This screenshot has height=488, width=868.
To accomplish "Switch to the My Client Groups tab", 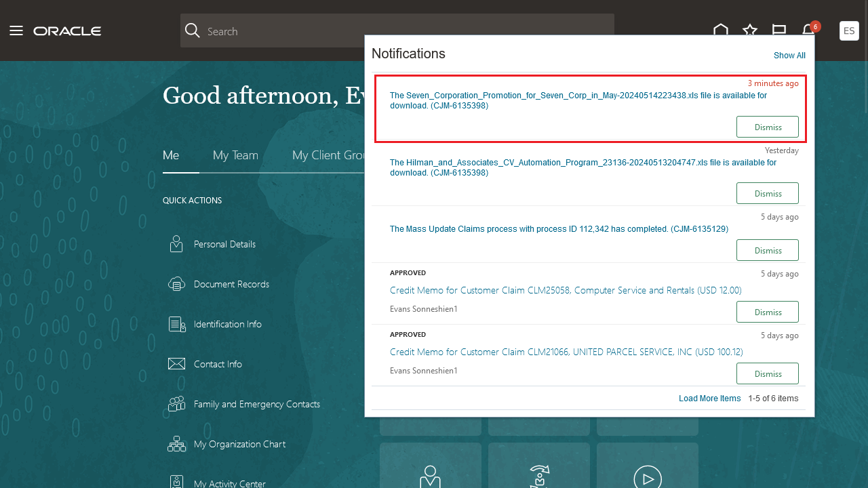I will (329, 155).
